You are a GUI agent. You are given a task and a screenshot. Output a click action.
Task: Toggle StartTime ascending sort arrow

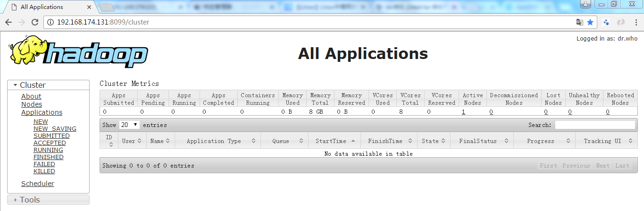click(x=353, y=141)
